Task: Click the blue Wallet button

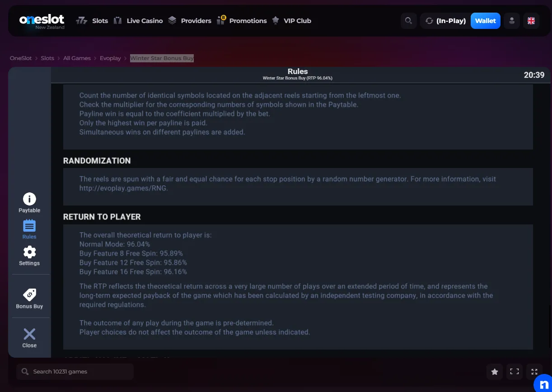Action: pyautogui.click(x=486, y=21)
